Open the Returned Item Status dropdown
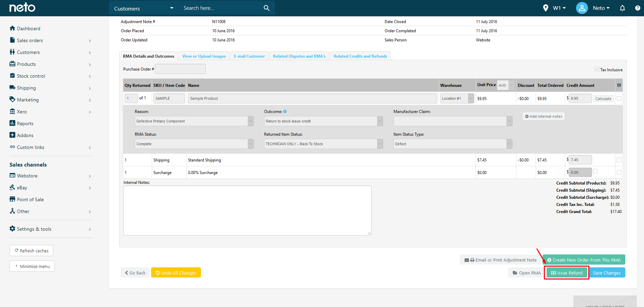 pyautogui.click(x=323, y=144)
